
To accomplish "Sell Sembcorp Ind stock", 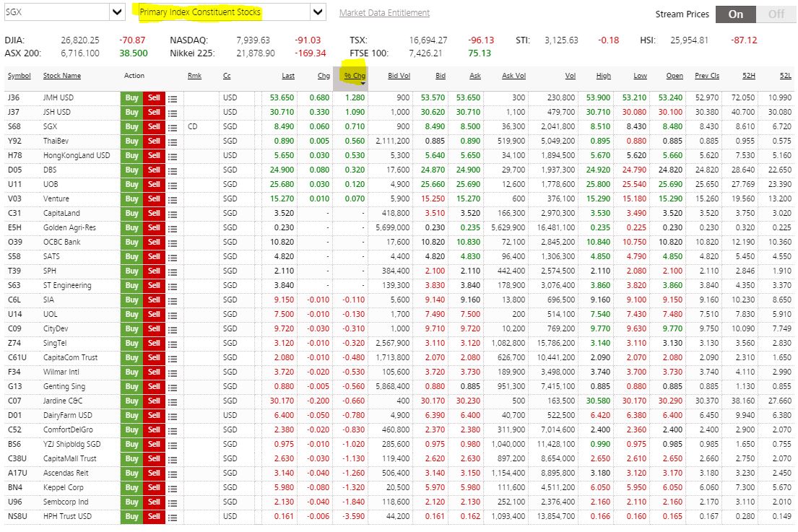I will (x=155, y=502).
